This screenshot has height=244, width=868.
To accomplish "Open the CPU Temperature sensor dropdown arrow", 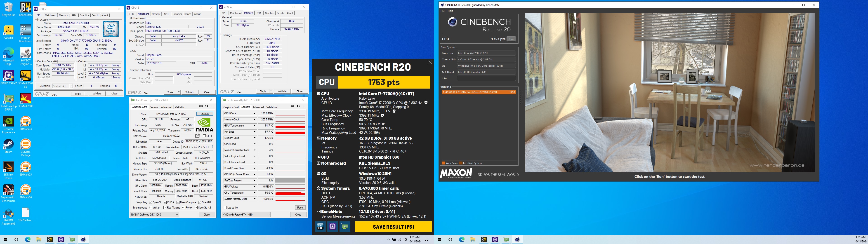I will [254, 193].
